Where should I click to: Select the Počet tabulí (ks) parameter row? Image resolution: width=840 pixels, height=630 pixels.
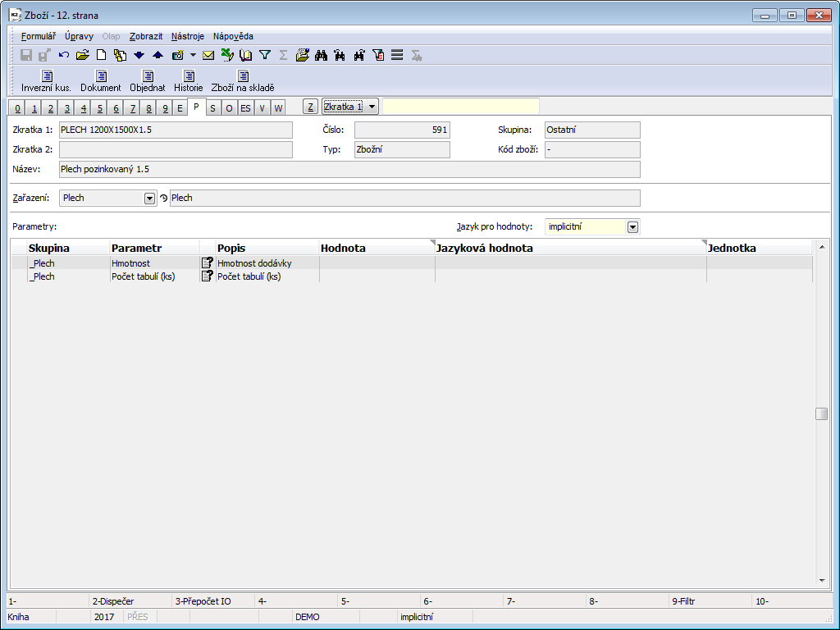143,276
